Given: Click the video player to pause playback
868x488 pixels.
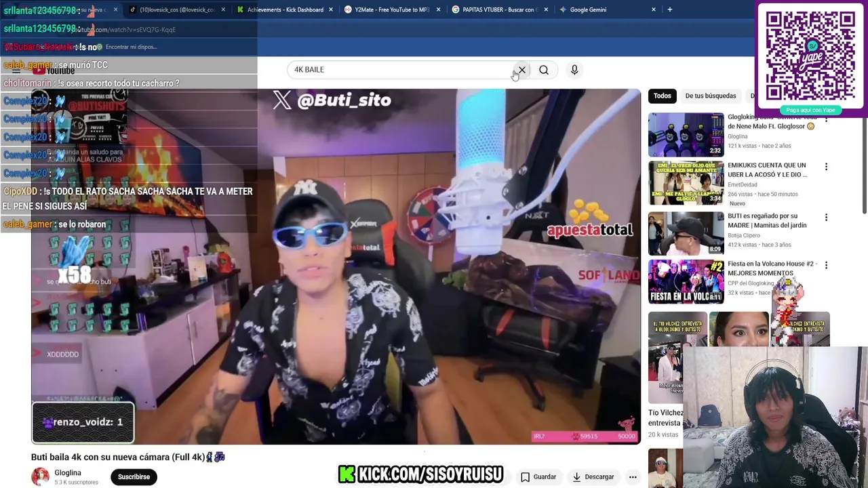Looking at the screenshot, I should pyautogui.click(x=336, y=266).
